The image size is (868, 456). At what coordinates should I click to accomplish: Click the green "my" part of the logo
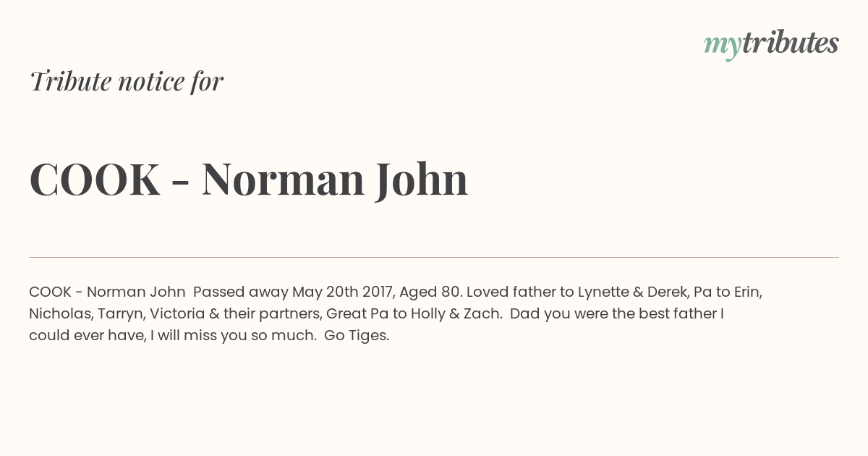click(x=723, y=48)
